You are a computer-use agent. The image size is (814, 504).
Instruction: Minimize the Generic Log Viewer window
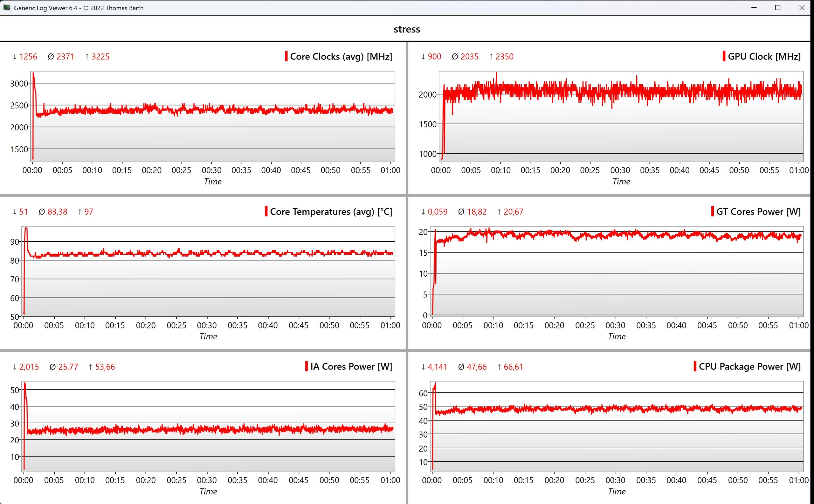754,7
